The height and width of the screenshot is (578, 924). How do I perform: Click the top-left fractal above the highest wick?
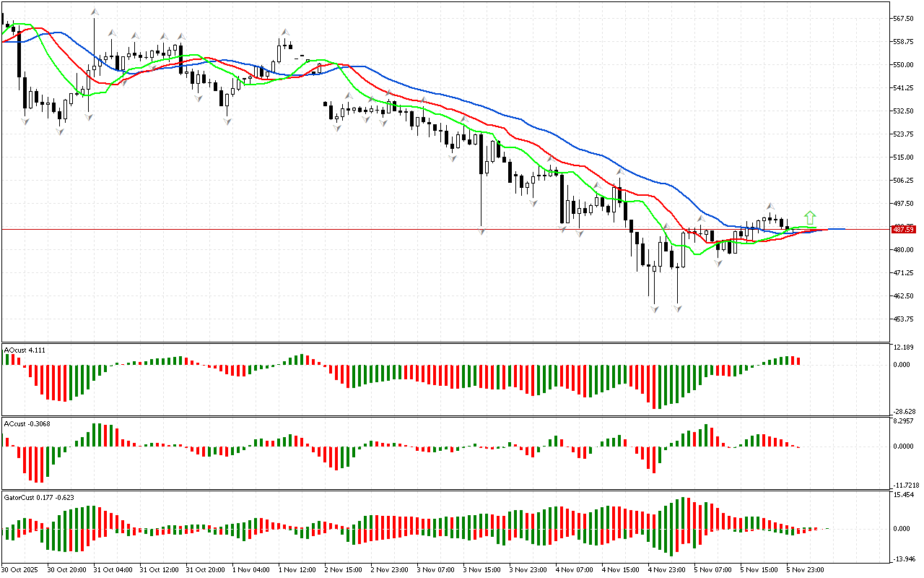[x=94, y=12]
